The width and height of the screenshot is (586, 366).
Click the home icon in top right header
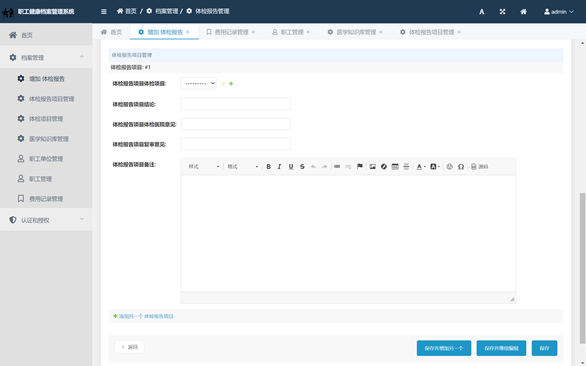[x=523, y=12]
